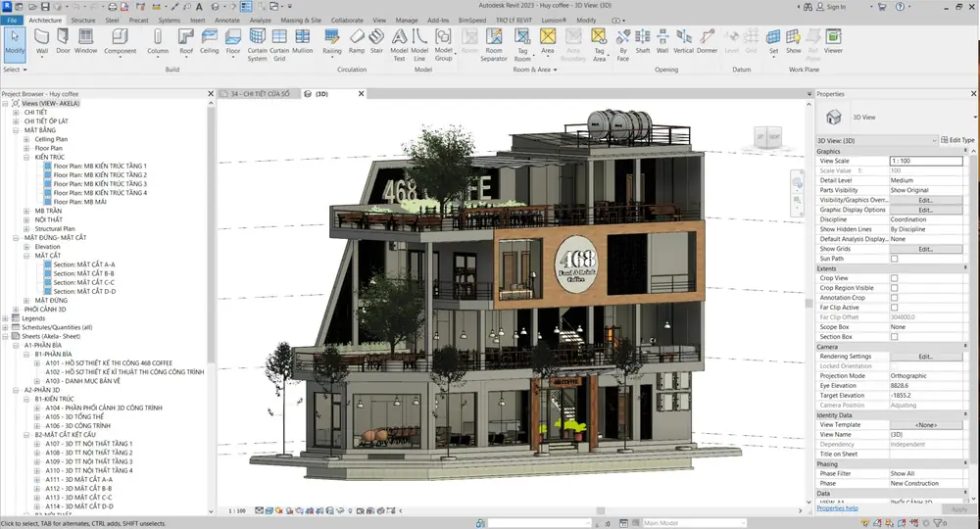Expand the NỘI THẤT tree node
The image size is (980, 529).
26,219
